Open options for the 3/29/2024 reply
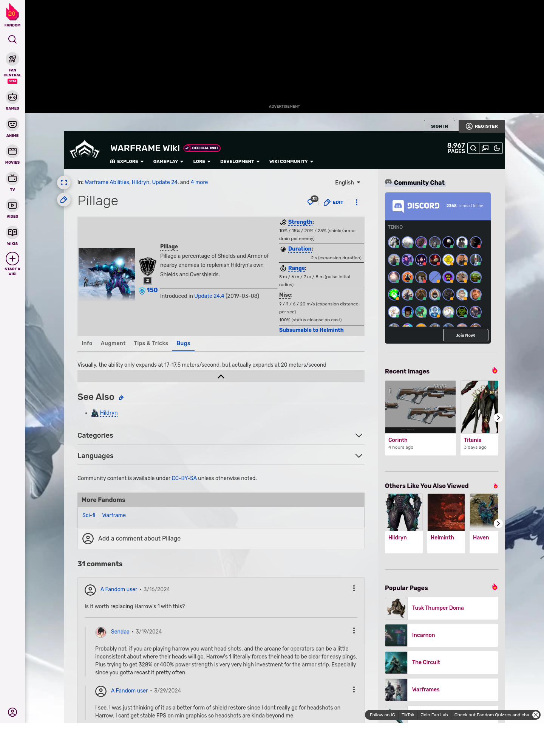544x756 pixels. pos(354,689)
